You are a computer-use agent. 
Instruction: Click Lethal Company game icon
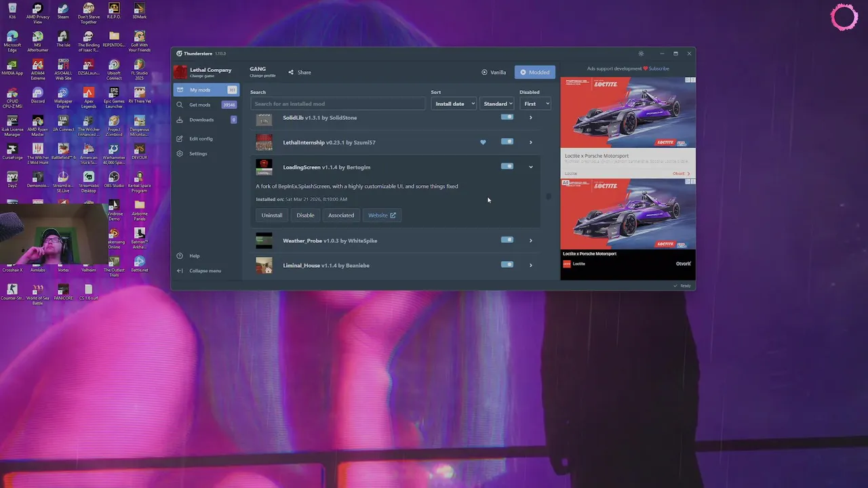[x=180, y=72]
